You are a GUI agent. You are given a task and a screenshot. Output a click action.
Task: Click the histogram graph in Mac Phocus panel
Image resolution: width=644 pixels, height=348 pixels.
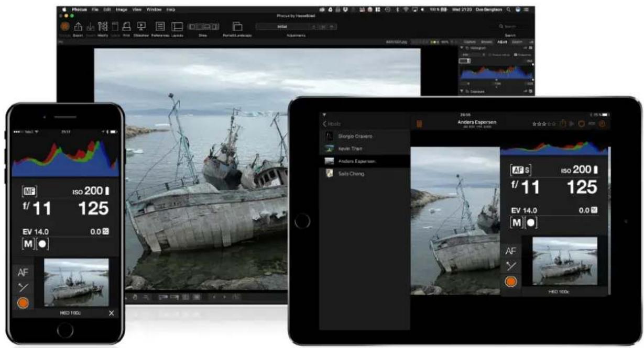pyautogui.click(x=496, y=72)
